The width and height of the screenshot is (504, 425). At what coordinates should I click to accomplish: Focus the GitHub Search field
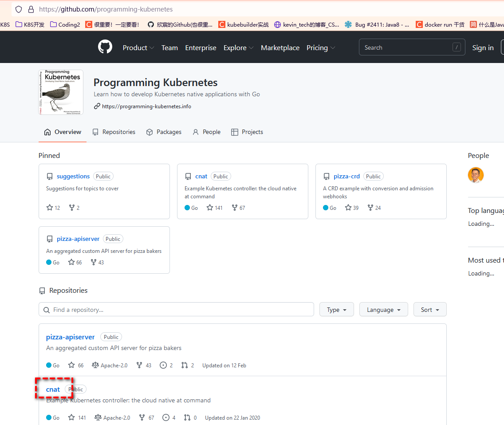412,47
